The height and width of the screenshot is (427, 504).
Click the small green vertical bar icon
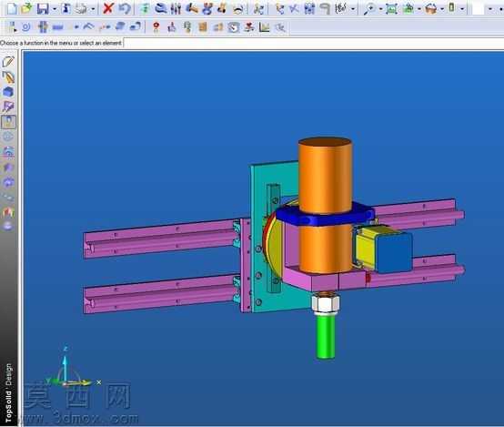coord(452,8)
